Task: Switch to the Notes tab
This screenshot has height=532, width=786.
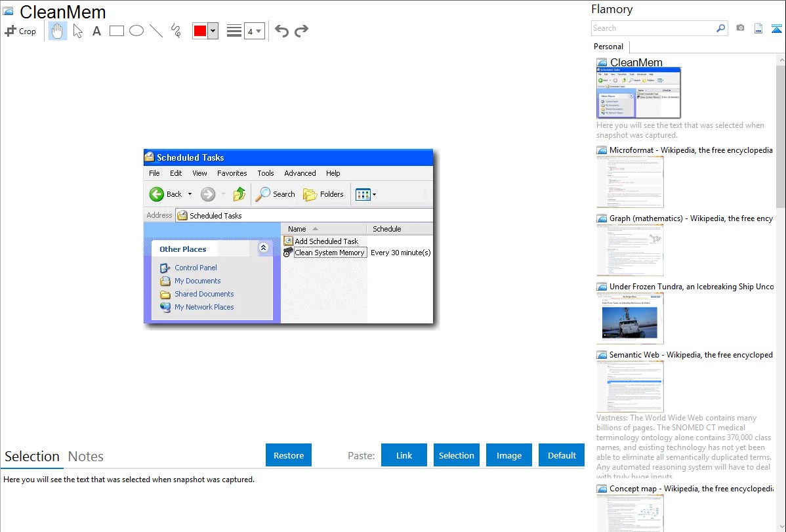Action: tap(86, 457)
